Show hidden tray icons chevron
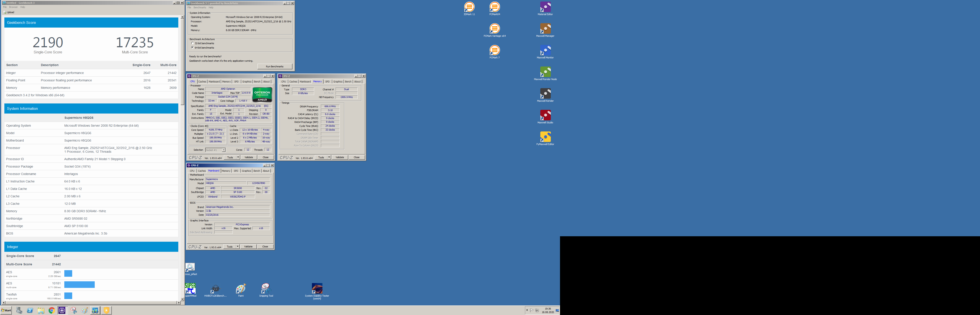The image size is (980, 315). pyautogui.click(x=527, y=310)
